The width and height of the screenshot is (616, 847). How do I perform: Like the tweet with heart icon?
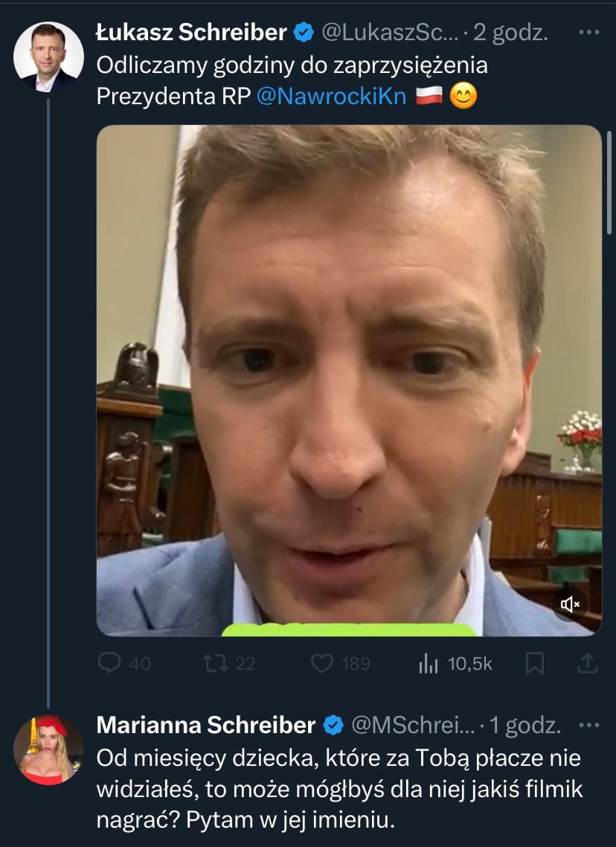tap(322, 663)
